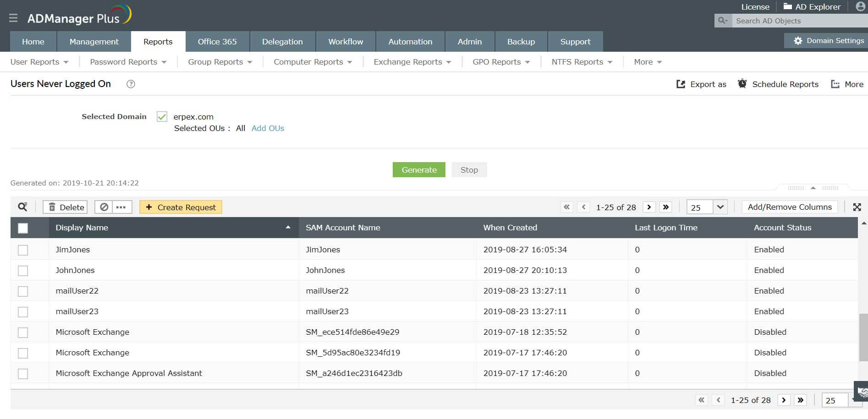
Task: Click the Export as icon
Action: pyautogui.click(x=681, y=84)
